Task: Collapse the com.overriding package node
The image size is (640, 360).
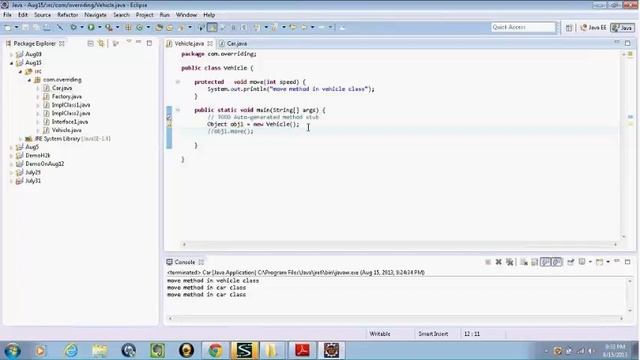Action: pyautogui.click(x=29, y=80)
